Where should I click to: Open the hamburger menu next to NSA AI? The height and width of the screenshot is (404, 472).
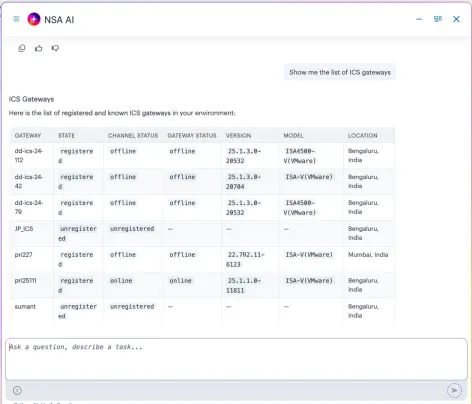click(16, 19)
